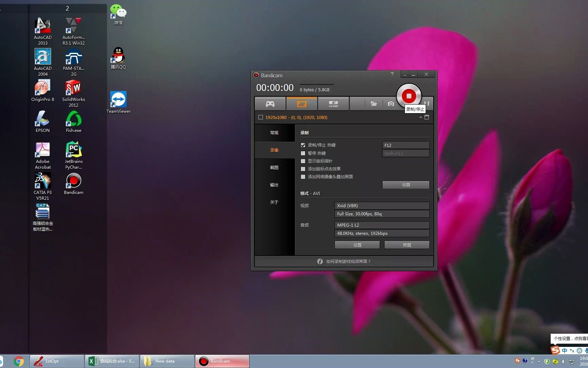The height and width of the screenshot is (368, 588).
Task: Open the 关于 tab
Action: 274,202
